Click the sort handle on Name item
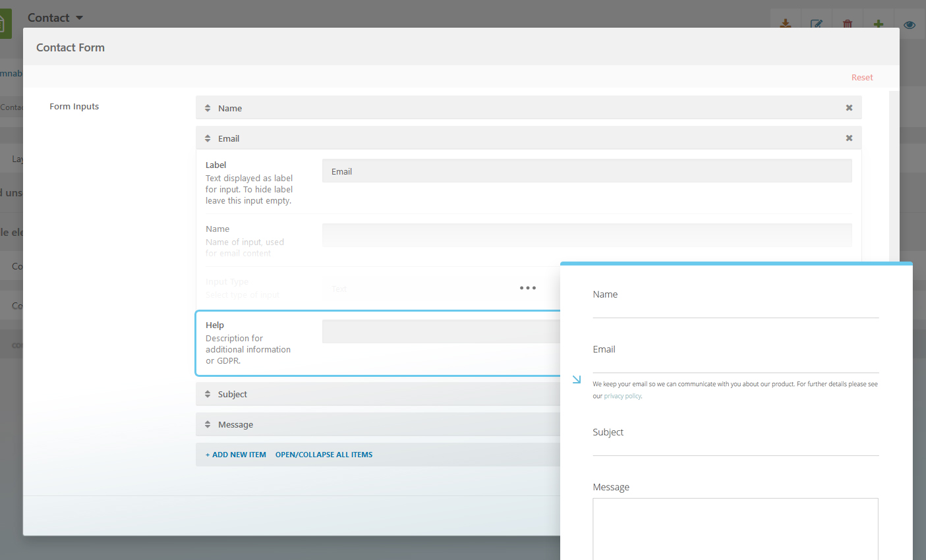Screen dimensions: 926x560 tap(208, 108)
